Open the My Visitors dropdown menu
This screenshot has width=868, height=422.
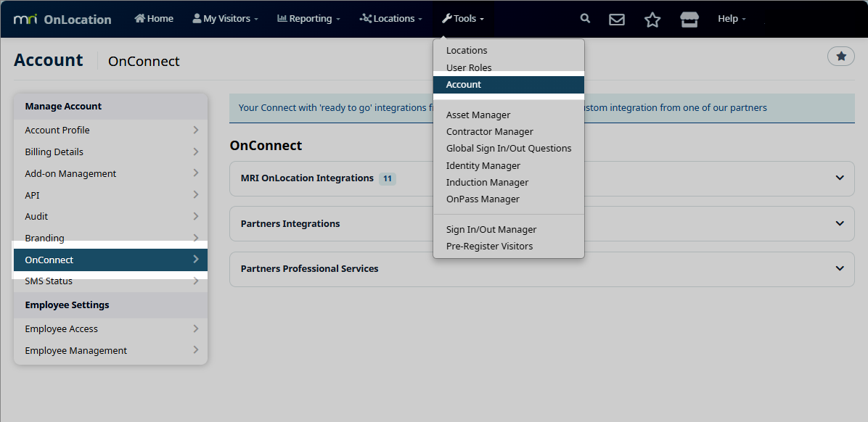click(x=225, y=19)
